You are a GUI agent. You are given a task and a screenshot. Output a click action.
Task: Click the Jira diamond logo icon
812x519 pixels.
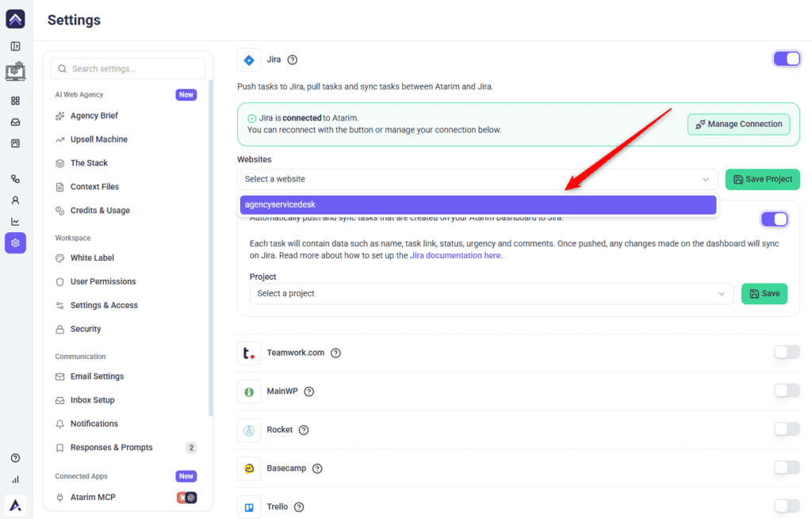click(249, 60)
